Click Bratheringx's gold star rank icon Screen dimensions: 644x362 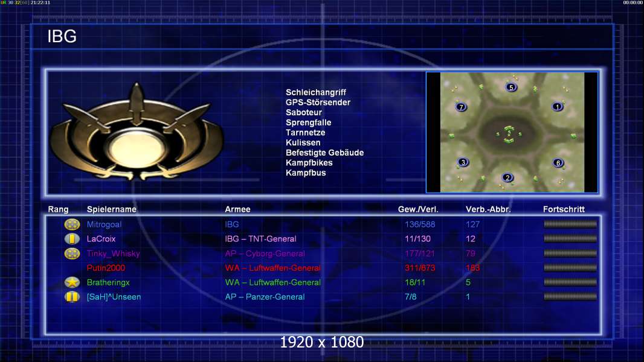72,282
